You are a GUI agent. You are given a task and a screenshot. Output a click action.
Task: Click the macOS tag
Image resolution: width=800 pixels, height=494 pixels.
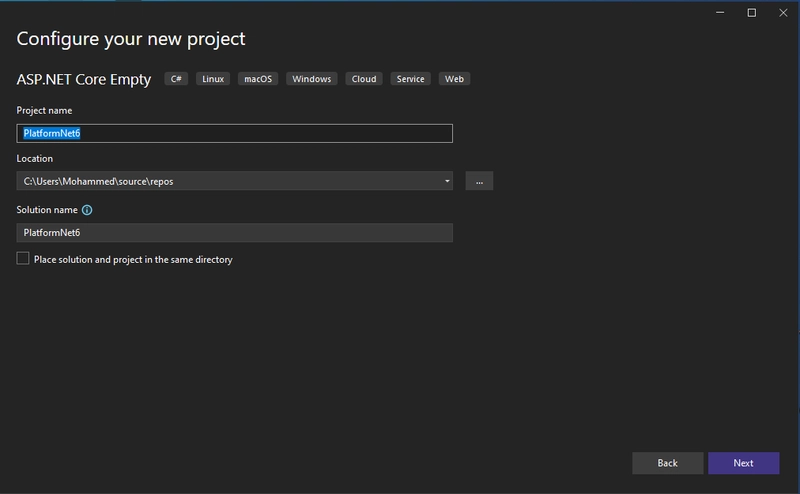(258, 79)
